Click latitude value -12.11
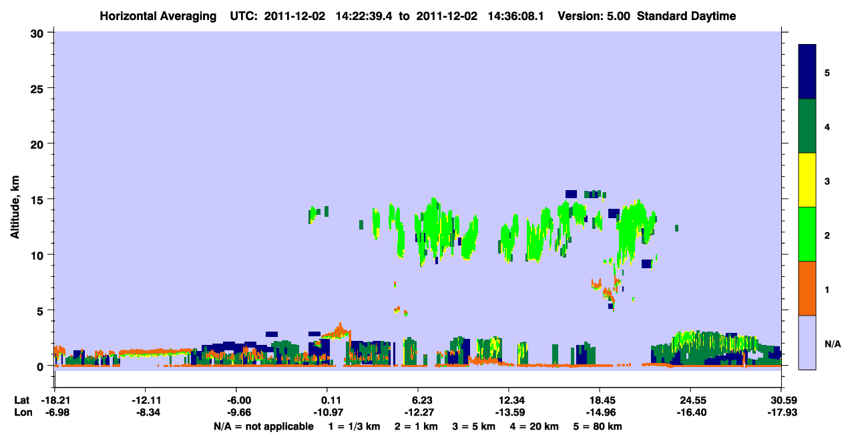Image resolution: width=868 pixels, height=445 pixels. pyautogui.click(x=145, y=400)
